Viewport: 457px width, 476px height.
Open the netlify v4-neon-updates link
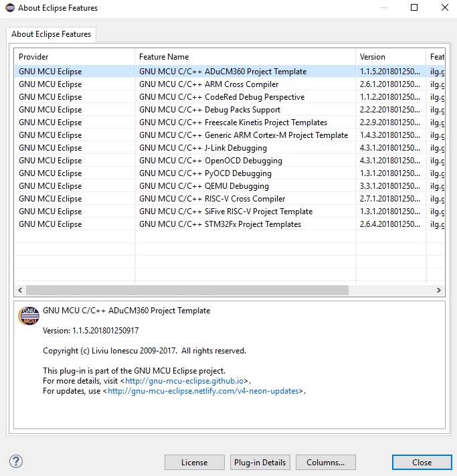203,391
